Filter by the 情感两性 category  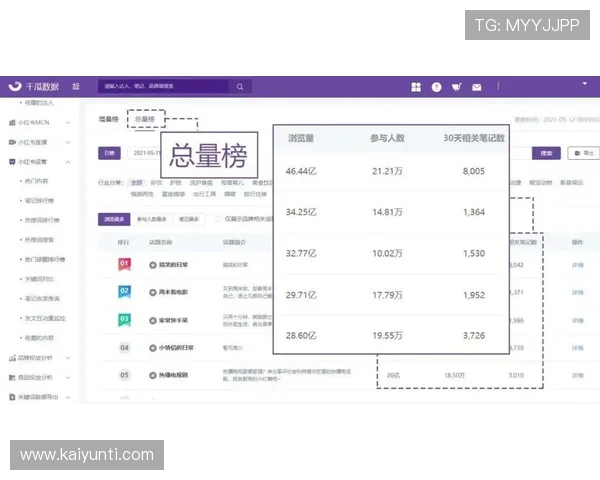(x=142, y=194)
